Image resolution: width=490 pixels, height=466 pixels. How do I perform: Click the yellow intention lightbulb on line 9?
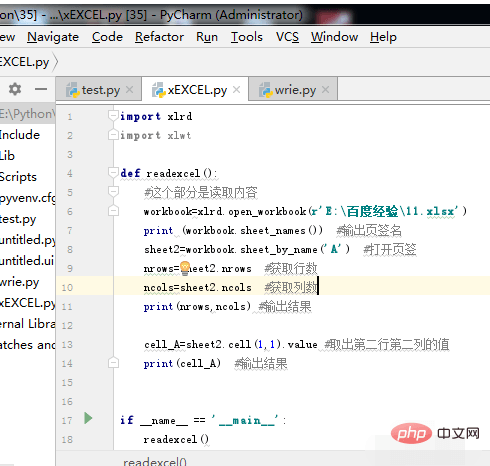pos(185,268)
